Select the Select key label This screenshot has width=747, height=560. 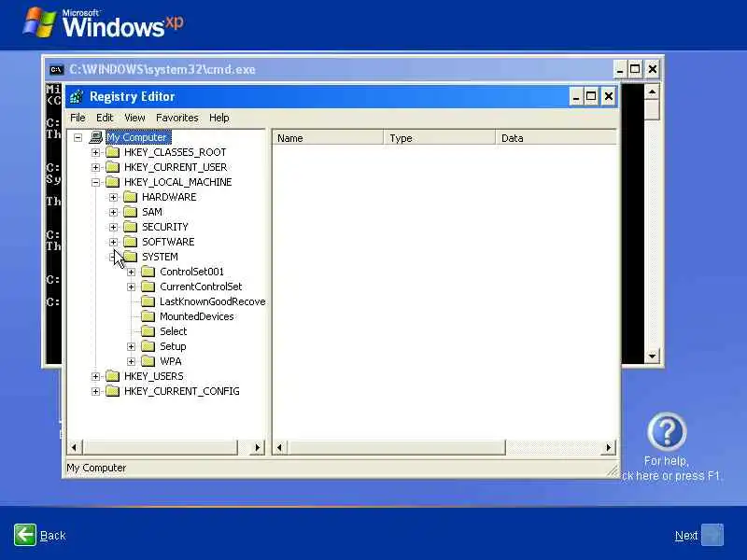(174, 331)
